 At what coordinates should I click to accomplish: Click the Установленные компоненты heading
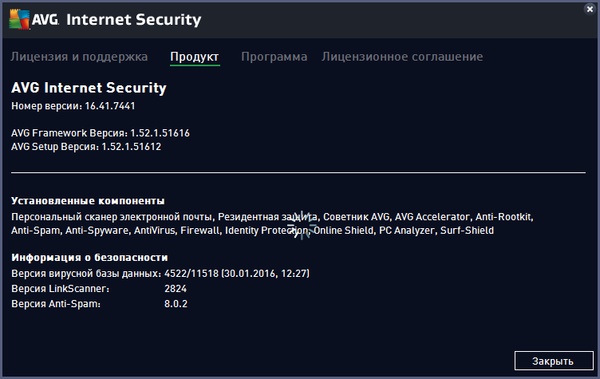(x=88, y=201)
